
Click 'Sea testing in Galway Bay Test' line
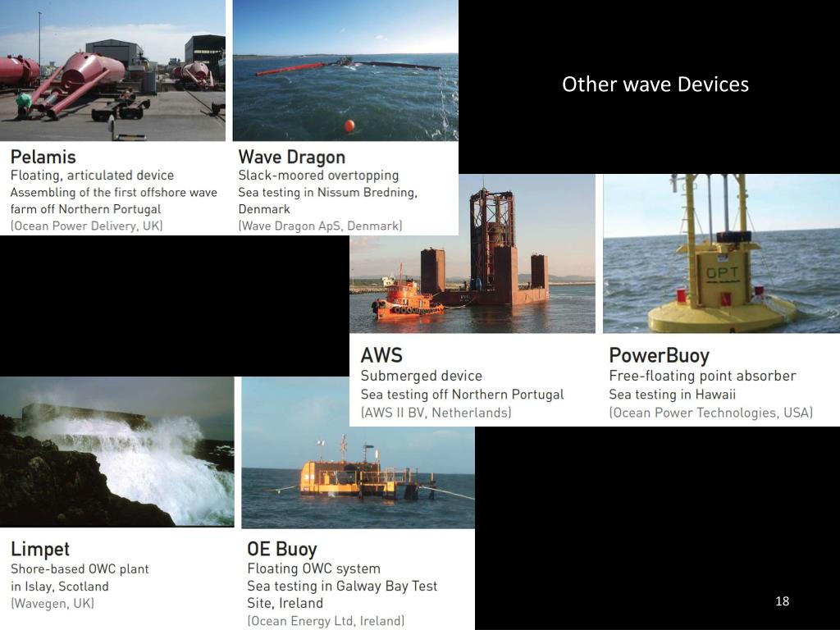(342, 586)
